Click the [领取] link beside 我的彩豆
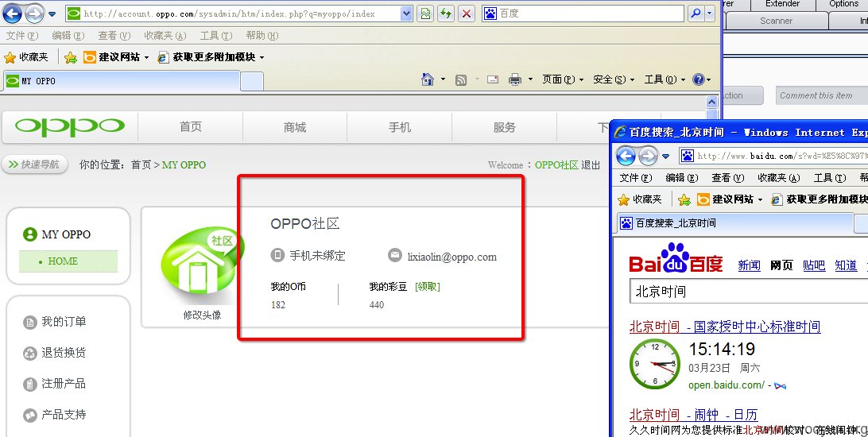Screen dimensions: 868x437 [428, 287]
